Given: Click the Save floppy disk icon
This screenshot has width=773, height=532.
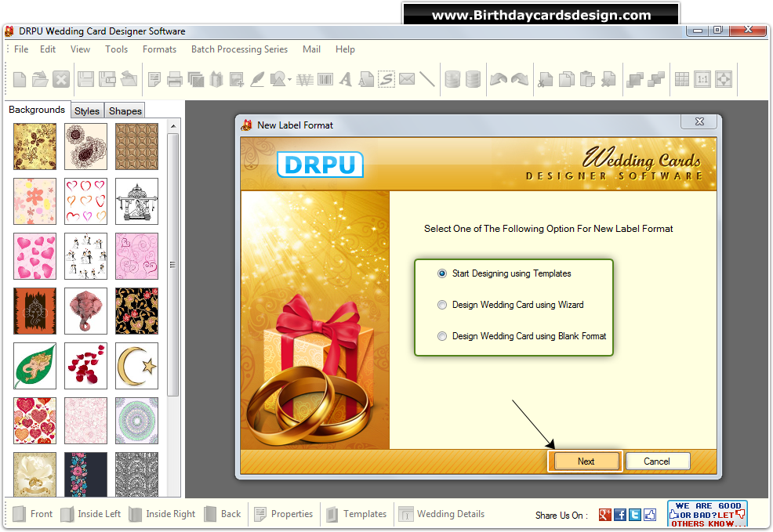Looking at the screenshot, I should point(85,79).
